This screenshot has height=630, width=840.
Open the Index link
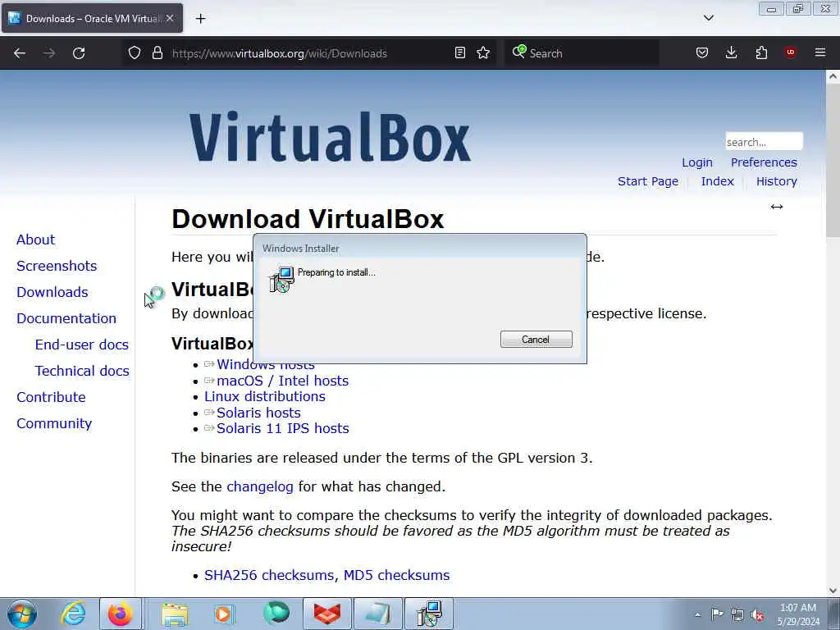click(717, 181)
